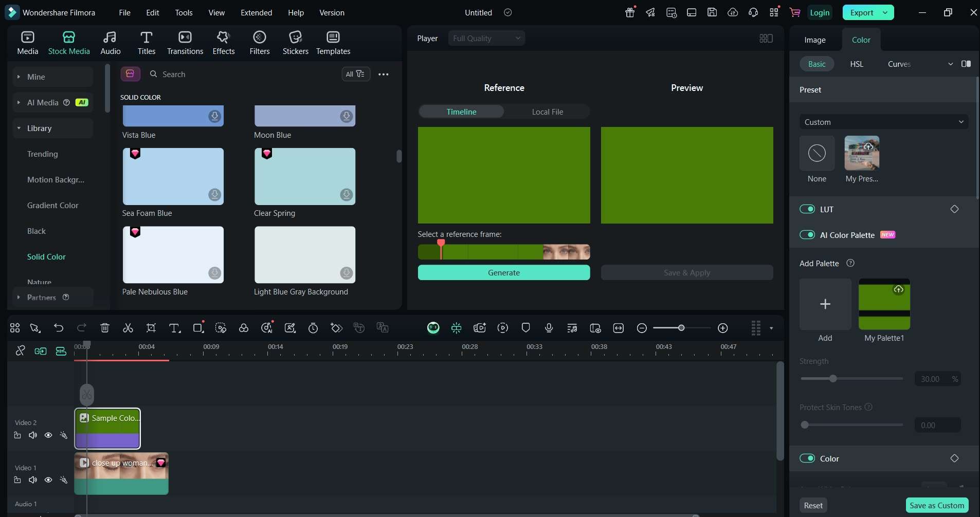
Task: Click the more options three dots
Action: pos(384,75)
